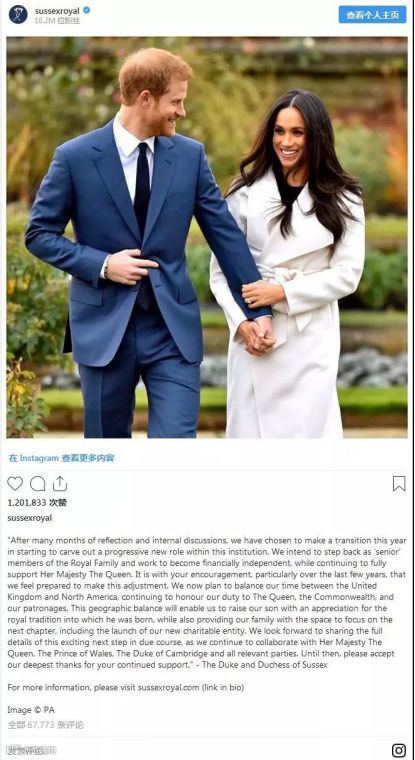The width and height of the screenshot is (415, 760).
Task: Click the blue 查看个人主页 button
Action: (x=372, y=15)
